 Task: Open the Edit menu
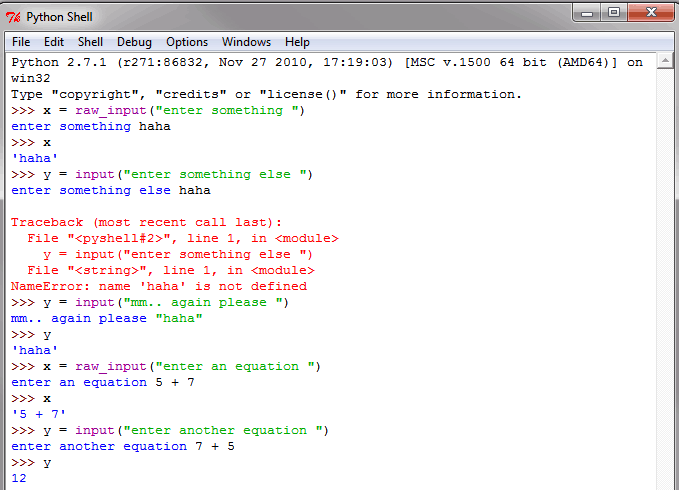(x=54, y=42)
